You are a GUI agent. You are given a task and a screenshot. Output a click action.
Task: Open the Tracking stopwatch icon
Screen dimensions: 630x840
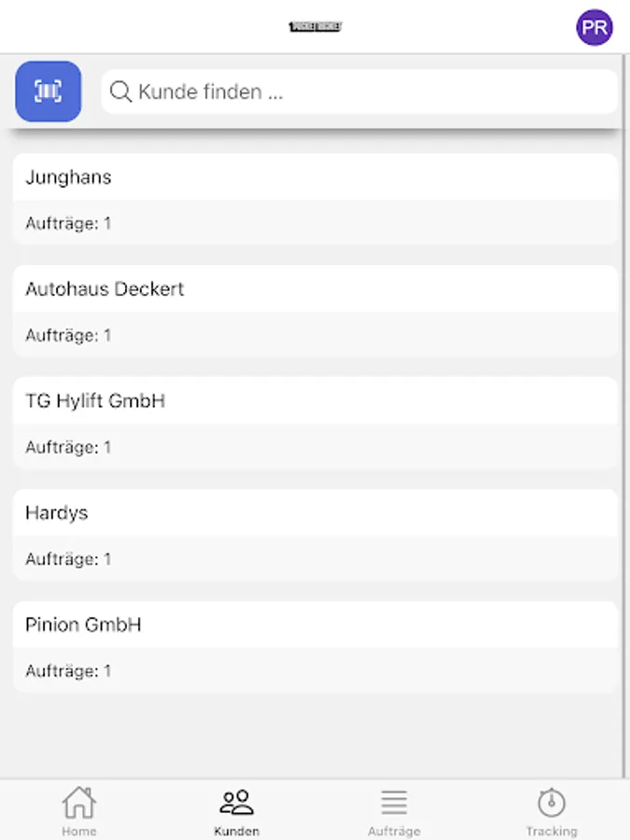[x=552, y=802]
